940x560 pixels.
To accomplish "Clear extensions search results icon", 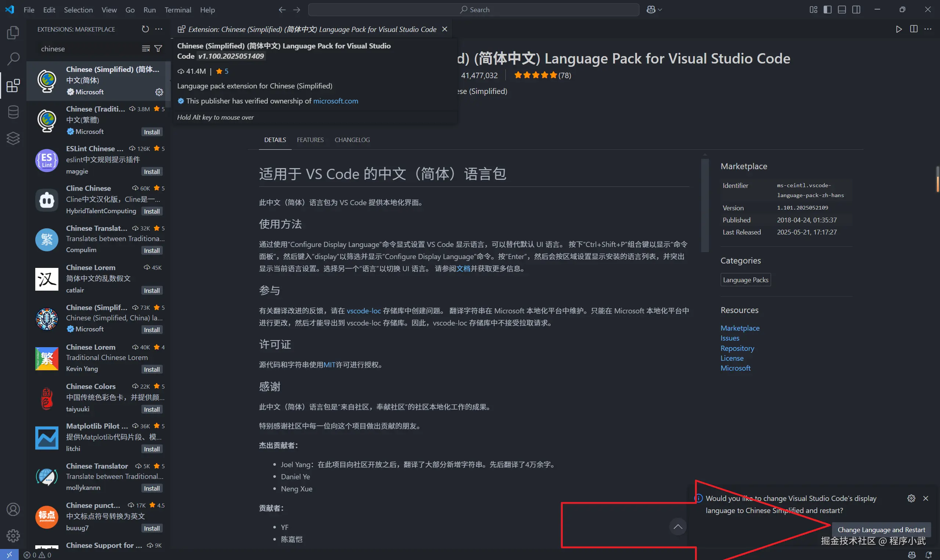I will tap(146, 49).
